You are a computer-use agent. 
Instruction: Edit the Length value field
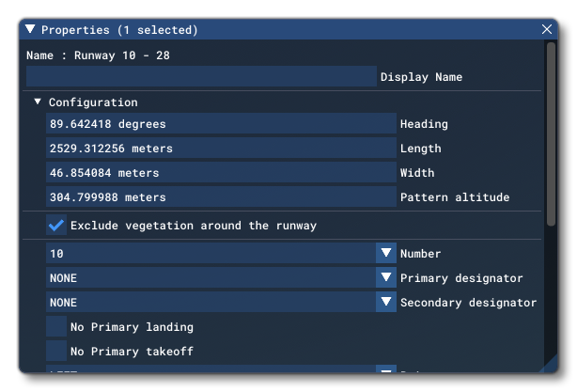coord(221,148)
